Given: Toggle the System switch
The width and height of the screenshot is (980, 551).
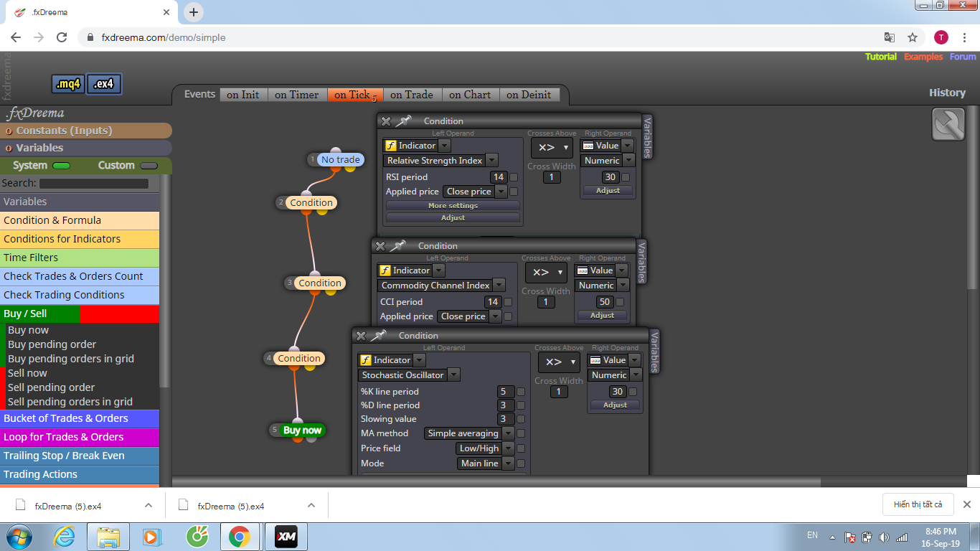Looking at the screenshot, I should point(62,166).
